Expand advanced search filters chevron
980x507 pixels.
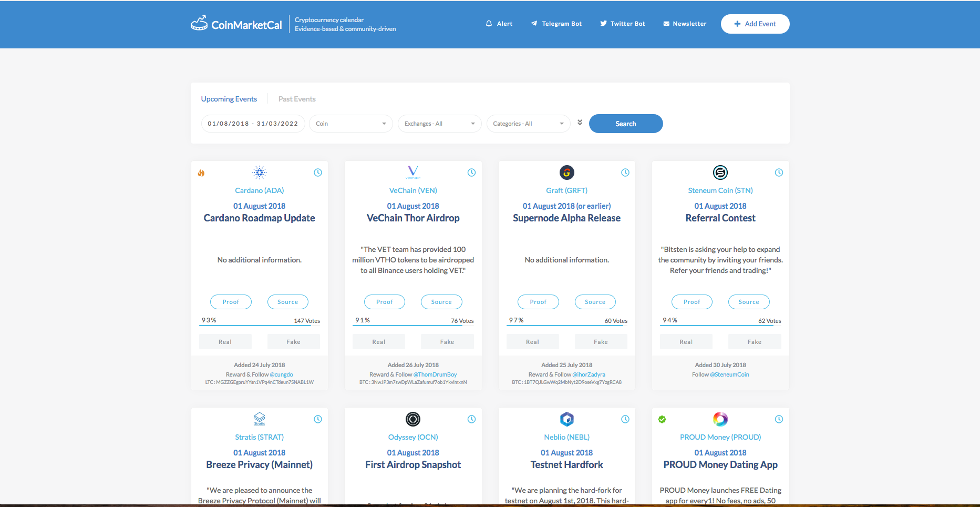(x=580, y=123)
